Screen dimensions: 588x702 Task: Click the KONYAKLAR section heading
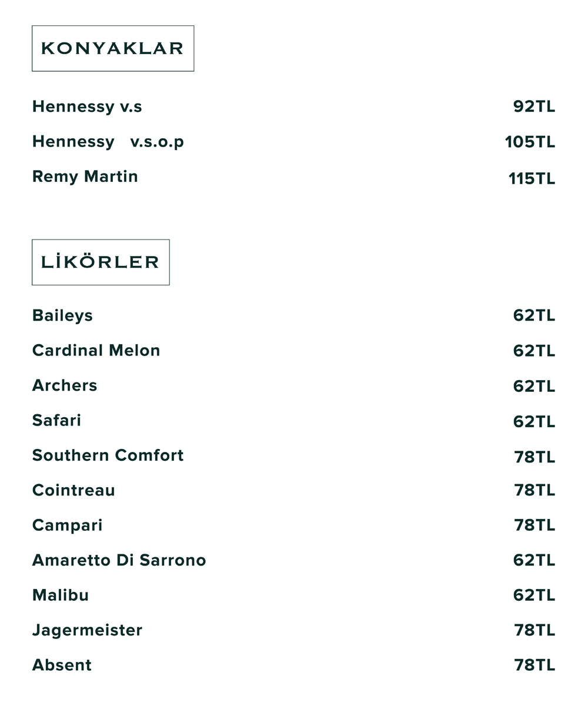(x=112, y=48)
